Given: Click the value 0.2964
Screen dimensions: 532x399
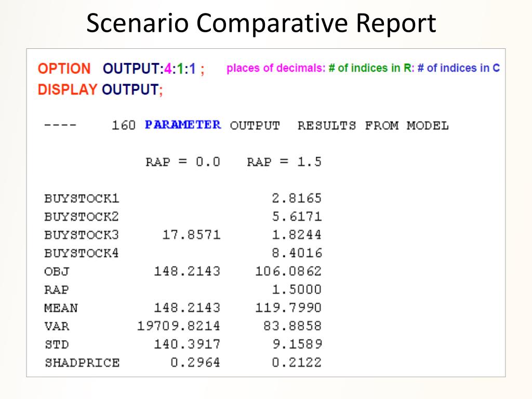Looking at the screenshot, I should click(195, 363).
